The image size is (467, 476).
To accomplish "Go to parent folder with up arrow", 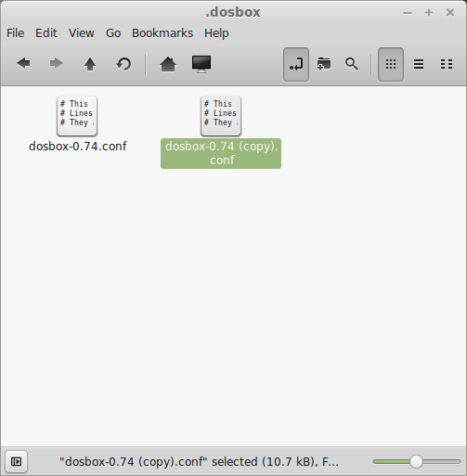I will point(90,64).
